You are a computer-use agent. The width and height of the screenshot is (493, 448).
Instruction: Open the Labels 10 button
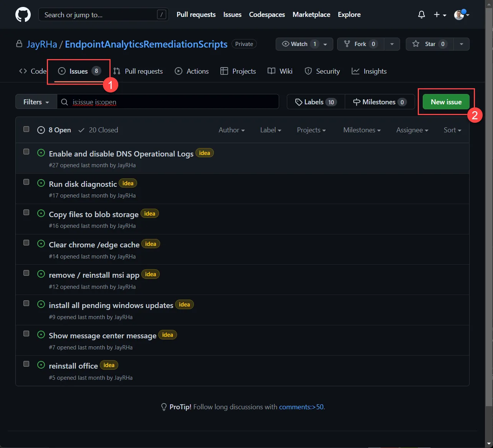point(316,102)
